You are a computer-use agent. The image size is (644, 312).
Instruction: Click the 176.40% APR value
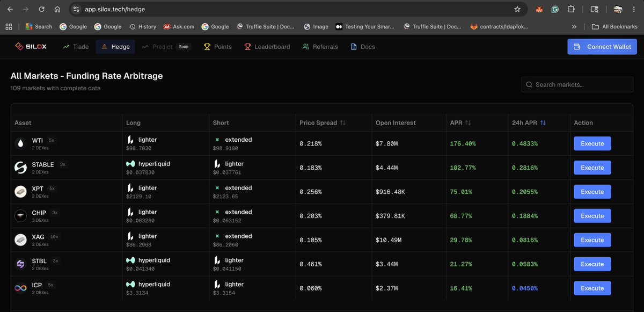463,144
